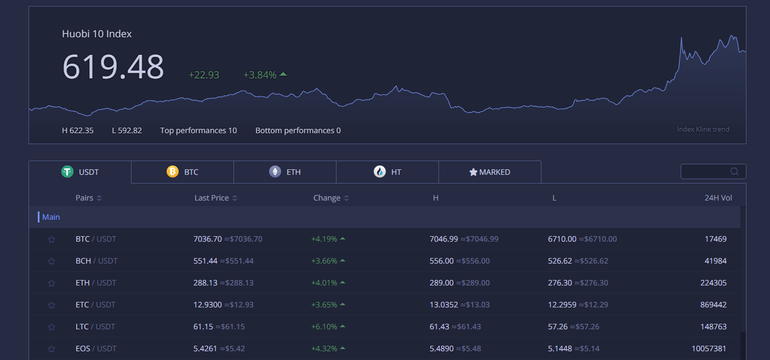Switch to the ETH market tab
770x360 pixels.
point(285,172)
